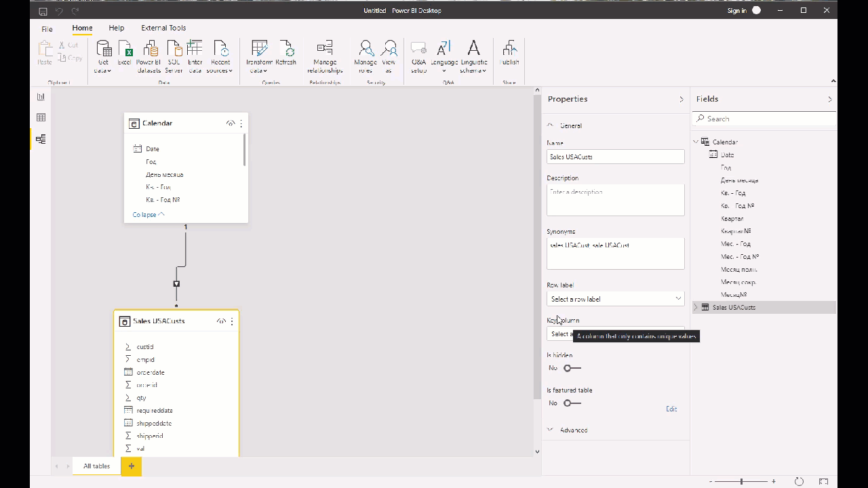The image size is (868, 488).
Task: Switch to Model view
Action: pos(41,139)
